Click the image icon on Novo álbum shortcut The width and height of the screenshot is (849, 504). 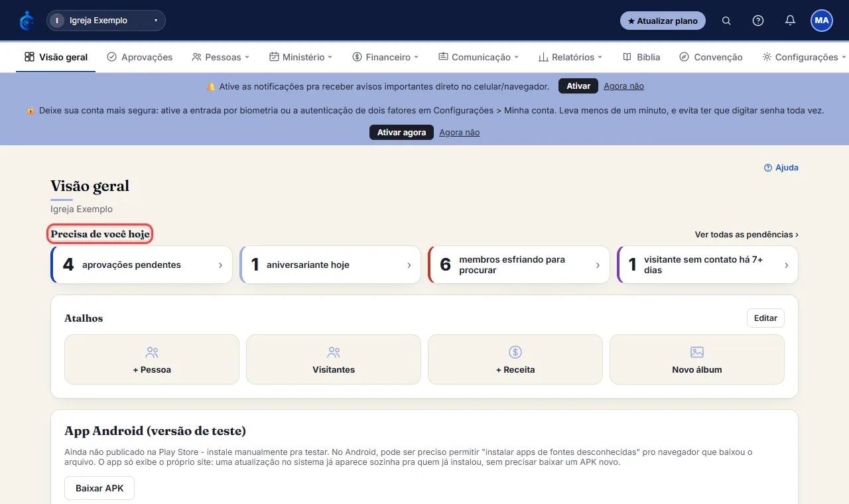coord(697,352)
